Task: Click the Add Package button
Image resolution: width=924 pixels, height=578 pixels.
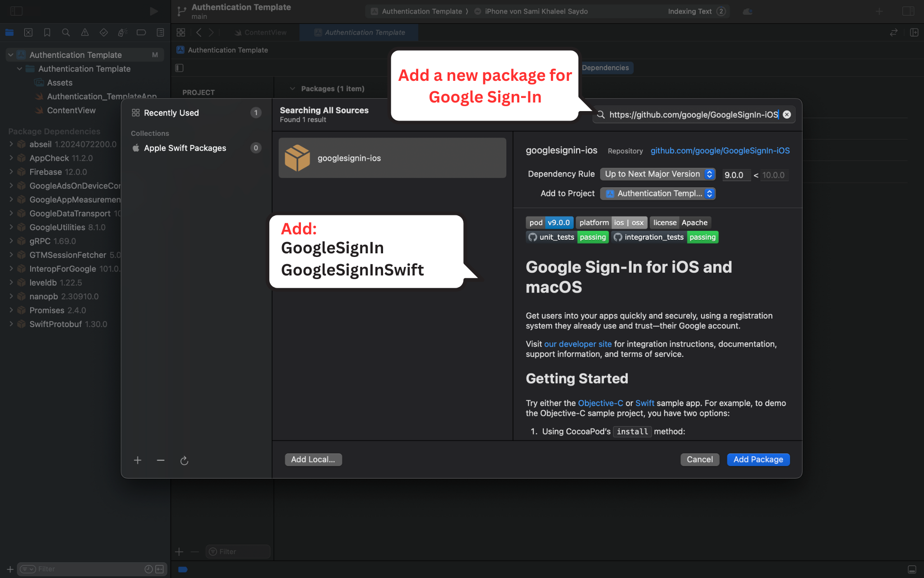Action: coord(758,460)
